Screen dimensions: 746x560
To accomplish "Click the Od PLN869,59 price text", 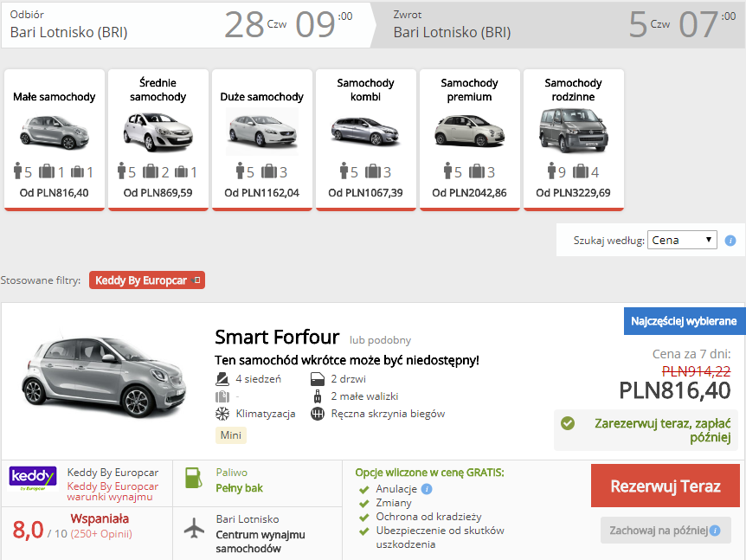I will coord(158,193).
